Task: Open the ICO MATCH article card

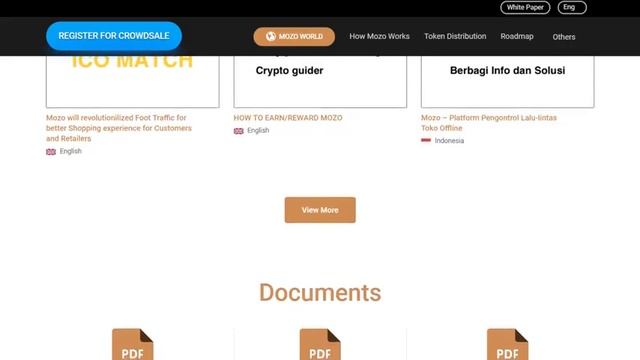Action: click(133, 82)
